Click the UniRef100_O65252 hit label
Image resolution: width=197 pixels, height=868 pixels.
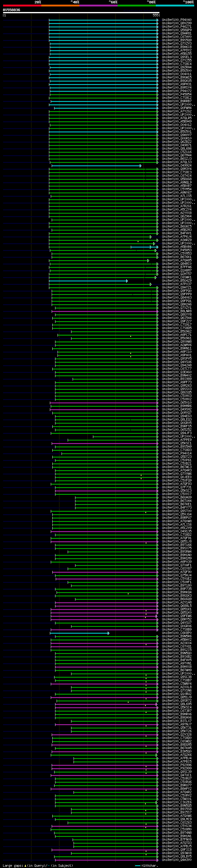pyautogui.click(x=177, y=430)
